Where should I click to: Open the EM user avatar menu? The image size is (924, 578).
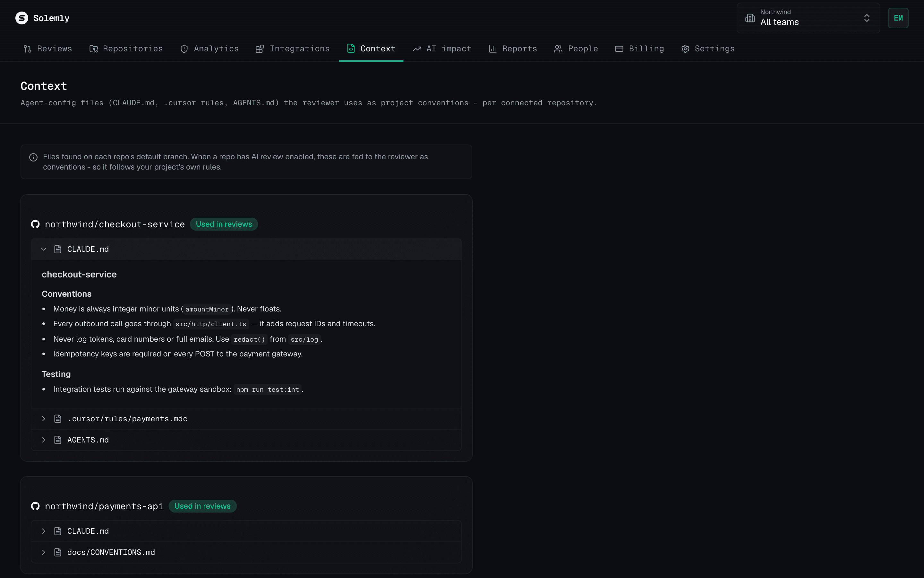pos(898,18)
